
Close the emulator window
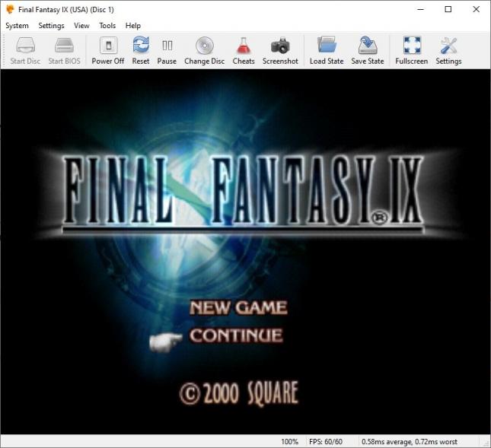(476, 9)
